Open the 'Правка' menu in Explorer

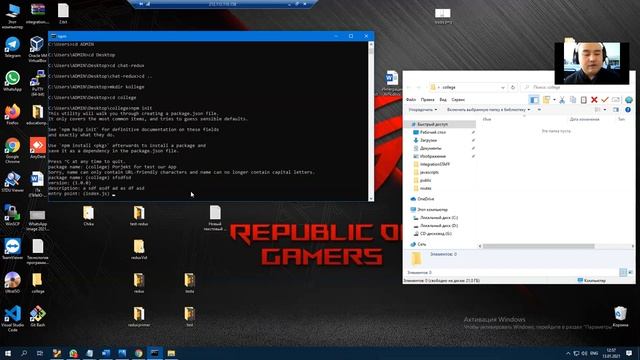tap(427, 100)
